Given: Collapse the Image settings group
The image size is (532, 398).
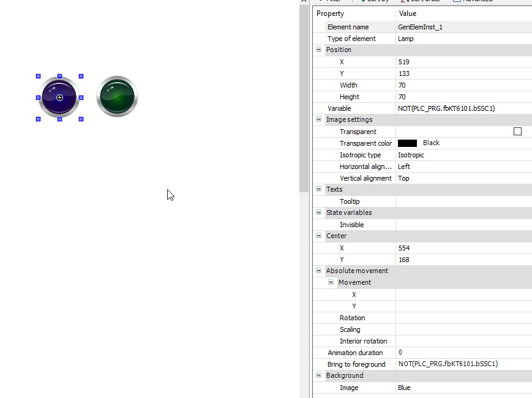Looking at the screenshot, I should tap(319, 119).
